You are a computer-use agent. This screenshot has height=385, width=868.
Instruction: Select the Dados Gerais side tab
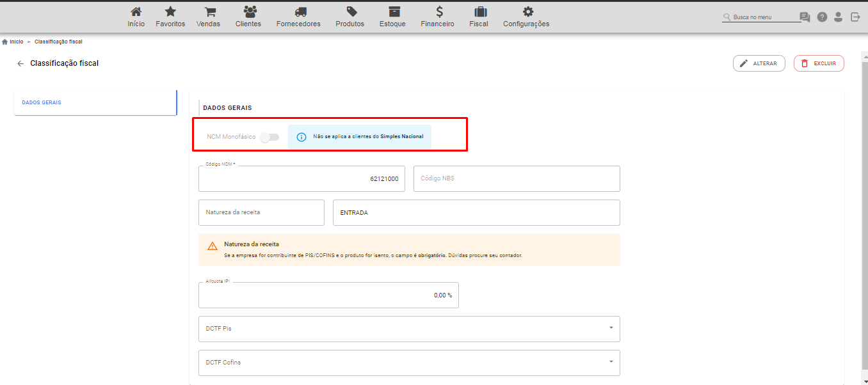click(x=95, y=102)
